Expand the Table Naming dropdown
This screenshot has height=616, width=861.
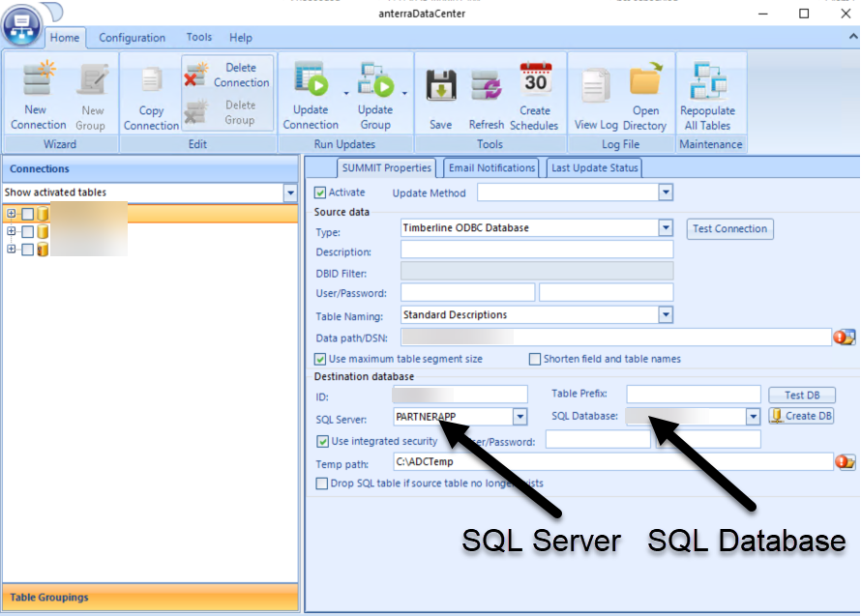(x=665, y=315)
